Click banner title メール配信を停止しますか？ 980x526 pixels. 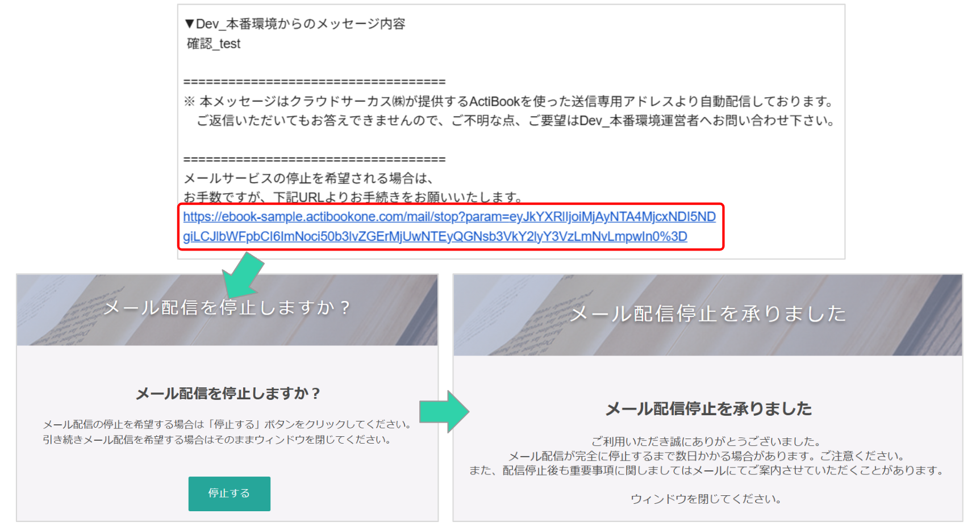point(227,308)
